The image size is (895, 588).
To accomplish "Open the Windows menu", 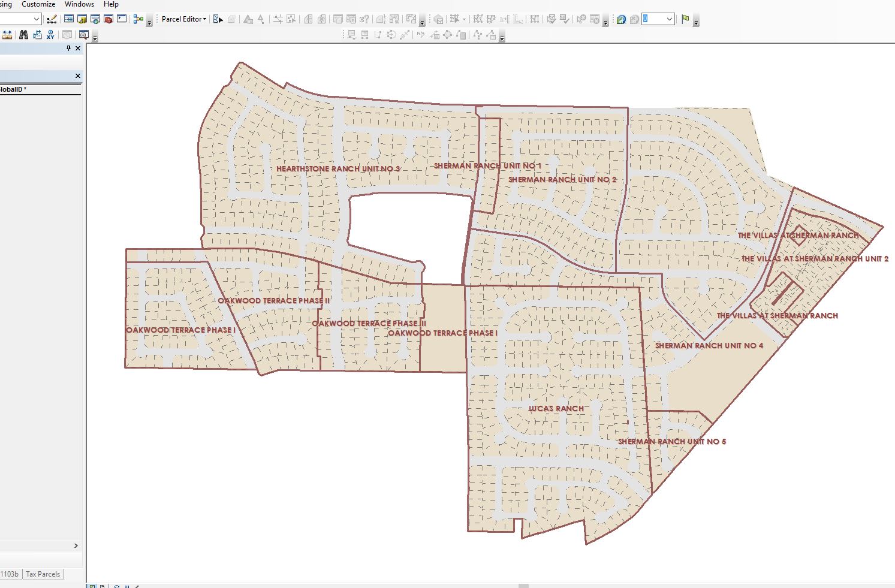I will point(79,4).
